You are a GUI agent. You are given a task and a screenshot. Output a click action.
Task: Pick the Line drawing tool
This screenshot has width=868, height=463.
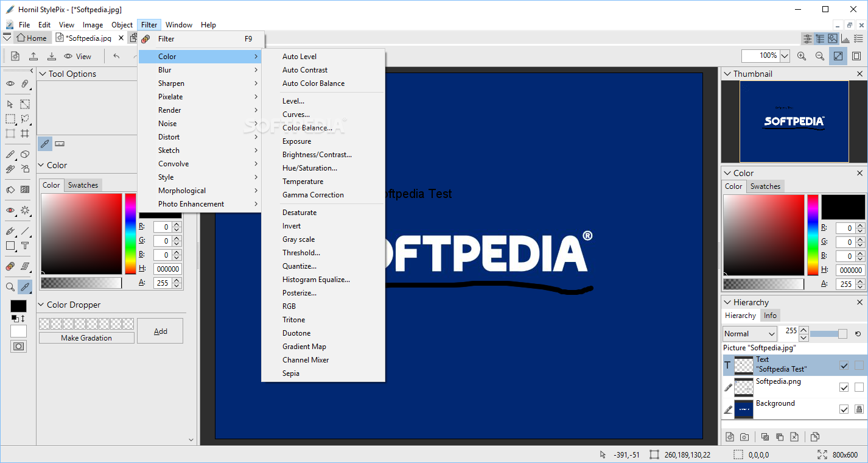(25, 231)
